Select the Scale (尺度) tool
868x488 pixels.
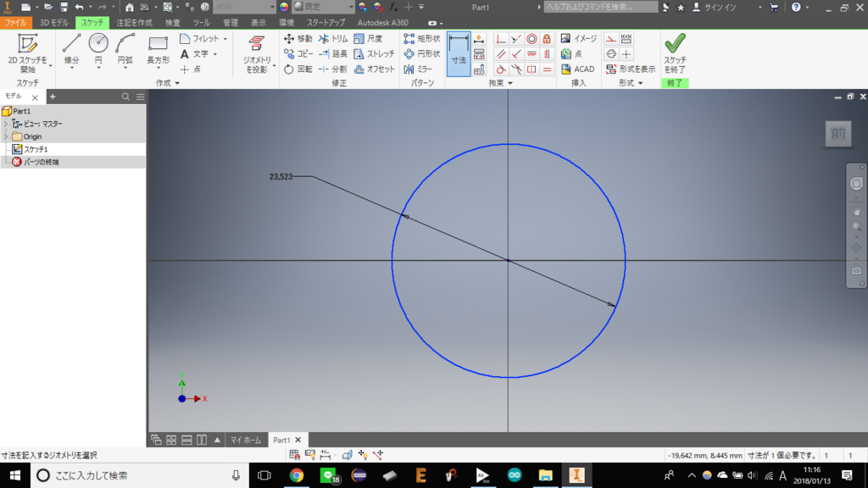pos(368,39)
